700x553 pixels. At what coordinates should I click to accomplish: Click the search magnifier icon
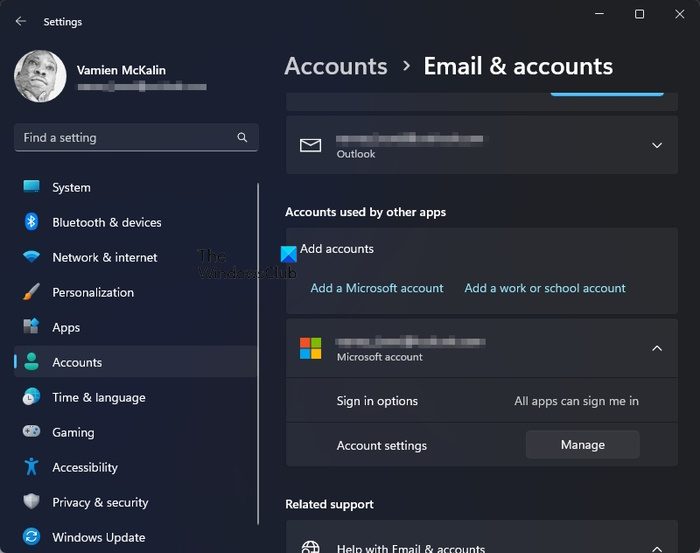click(x=242, y=137)
